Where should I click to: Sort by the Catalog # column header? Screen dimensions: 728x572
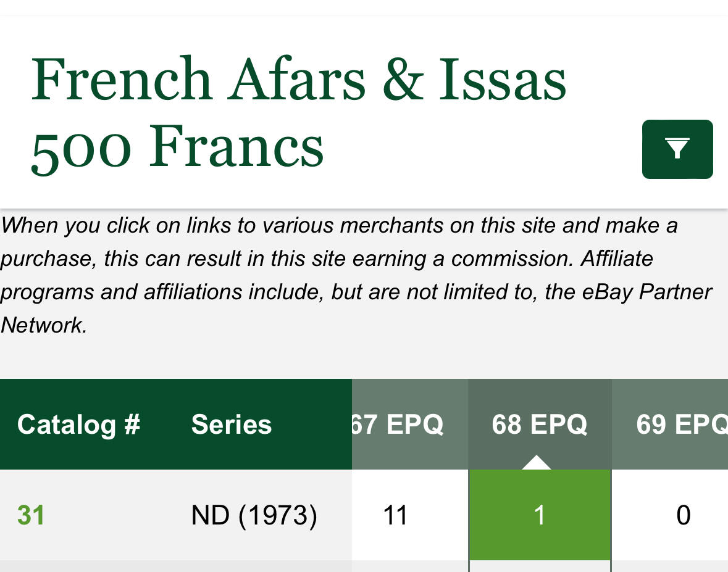point(79,425)
